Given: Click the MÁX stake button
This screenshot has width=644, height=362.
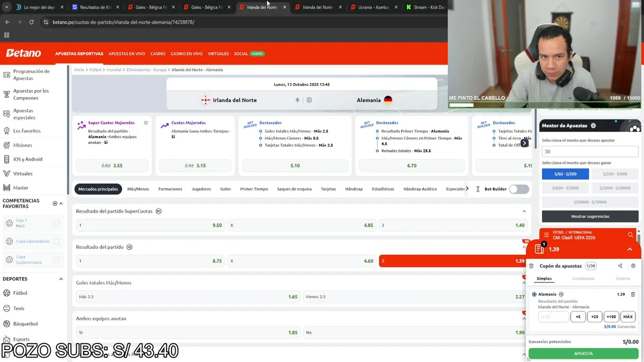Looking at the screenshot, I should 628,317.
